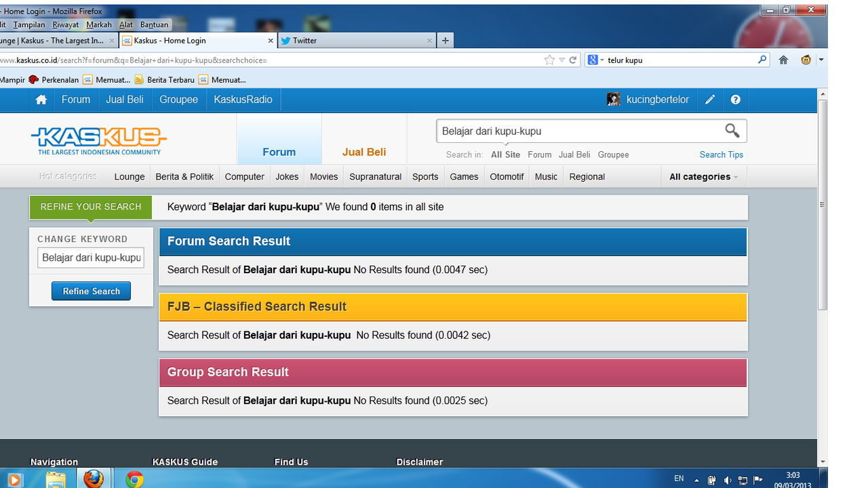Go to Groupee in top navigation

[178, 100]
